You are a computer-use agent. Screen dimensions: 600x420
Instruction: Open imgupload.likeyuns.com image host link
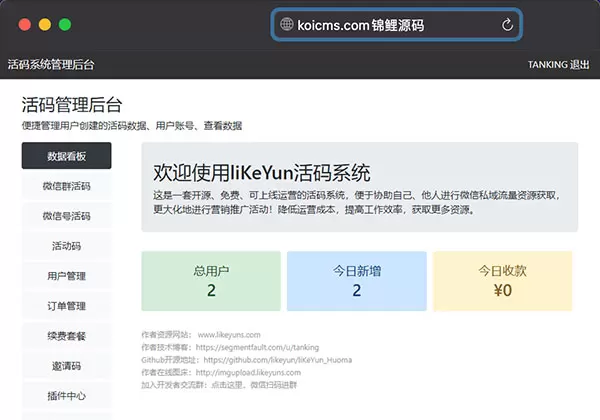(248, 373)
